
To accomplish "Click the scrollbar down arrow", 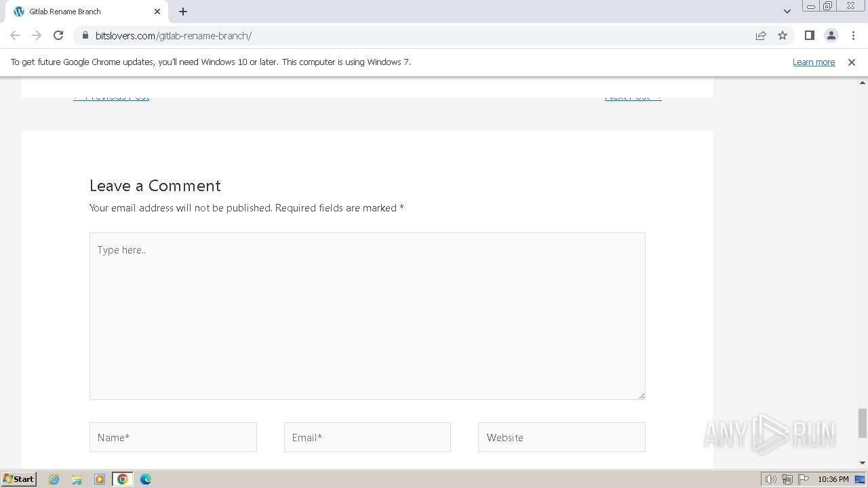I will (x=863, y=463).
